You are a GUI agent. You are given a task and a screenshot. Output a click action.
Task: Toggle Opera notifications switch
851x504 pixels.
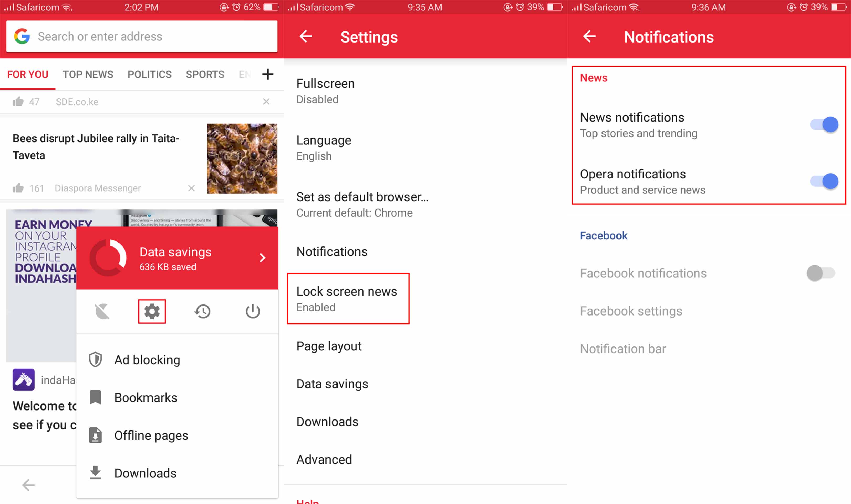coord(824,181)
